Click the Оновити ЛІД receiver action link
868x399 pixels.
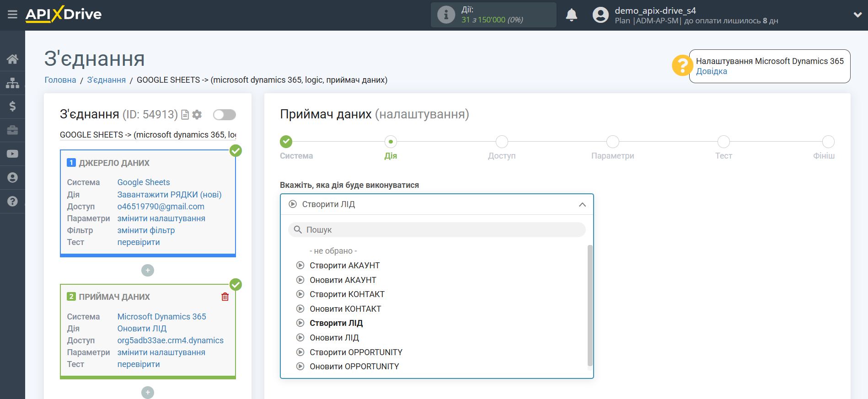[x=142, y=329]
